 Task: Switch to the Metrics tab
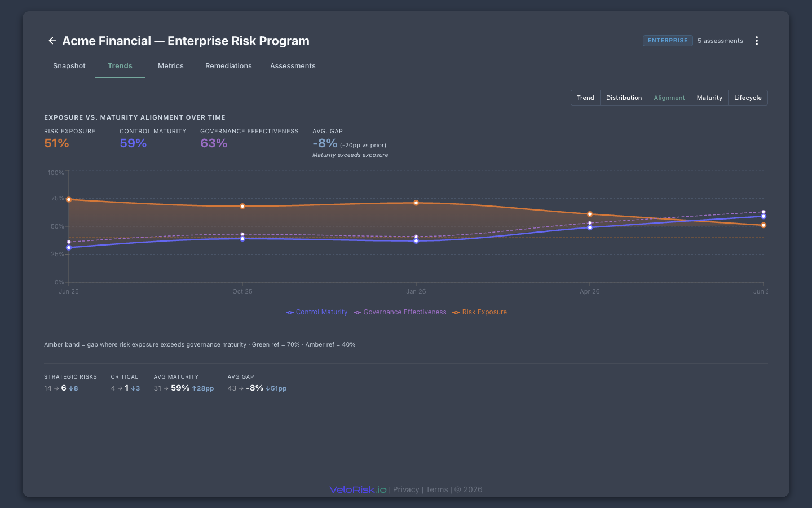click(x=171, y=66)
